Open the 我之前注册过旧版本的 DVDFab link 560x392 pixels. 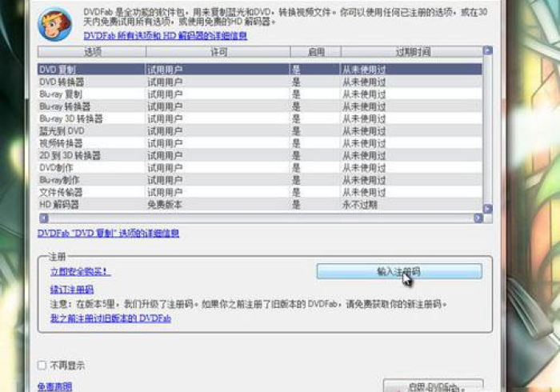(110, 318)
